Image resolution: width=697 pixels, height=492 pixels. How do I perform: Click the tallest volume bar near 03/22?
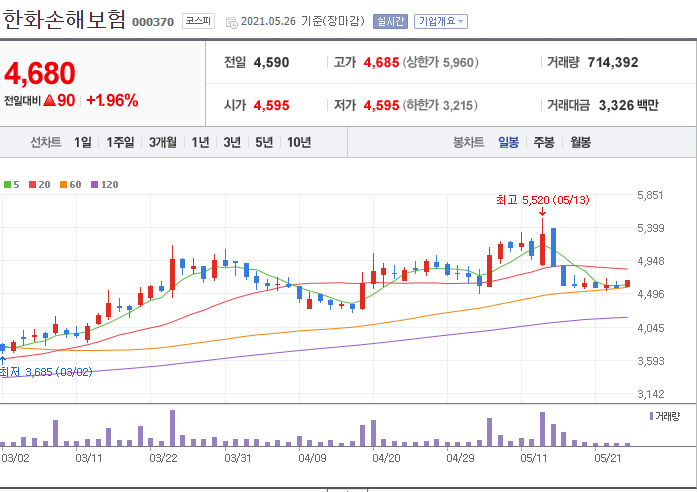tap(172, 428)
